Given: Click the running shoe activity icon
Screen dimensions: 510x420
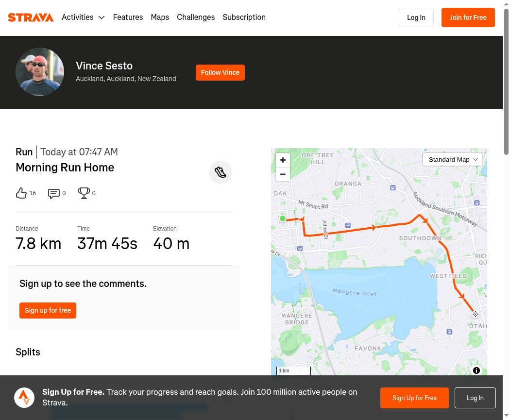Looking at the screenshot, I should pyautogui.click(x=221, y=172).
